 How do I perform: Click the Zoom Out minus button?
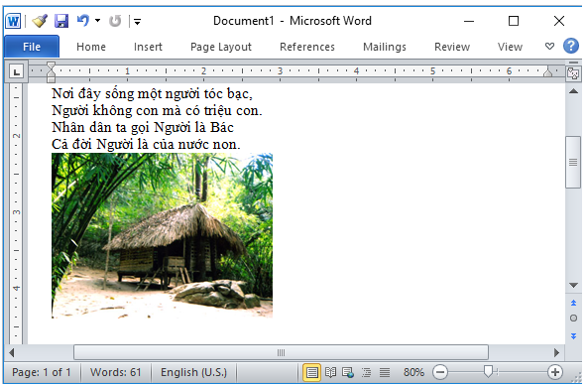tap(440, 372)
